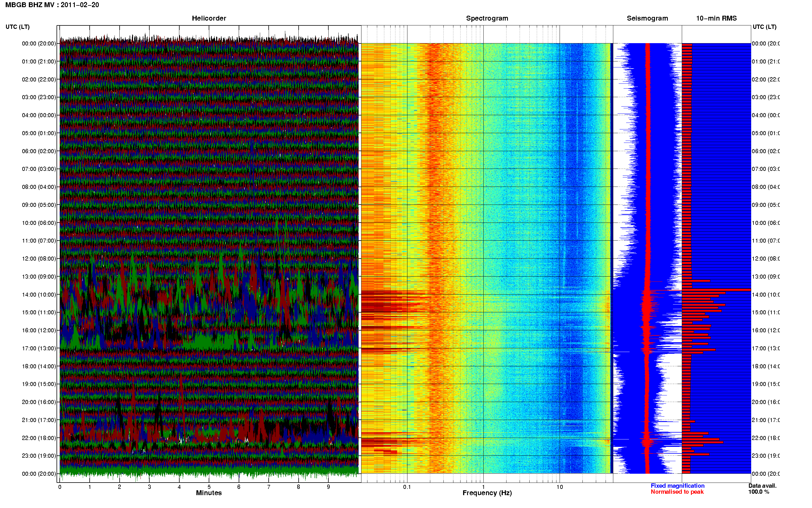This screenshot has width=812, height=508.
Task: Click the 0 tick on the Minutes axis
Action: [60, 487]
